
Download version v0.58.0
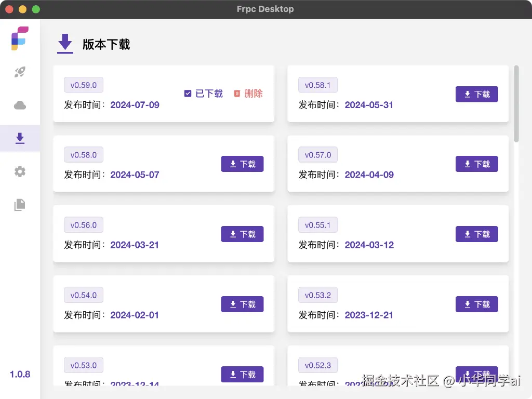242,164
